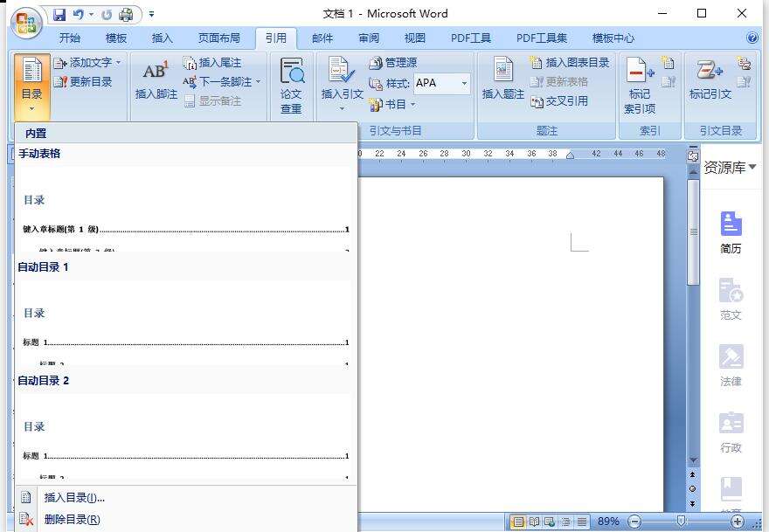Open the 视图 tab
Image resolution: width=769 pixels, height=532 pixels.
tap(415, 38)
